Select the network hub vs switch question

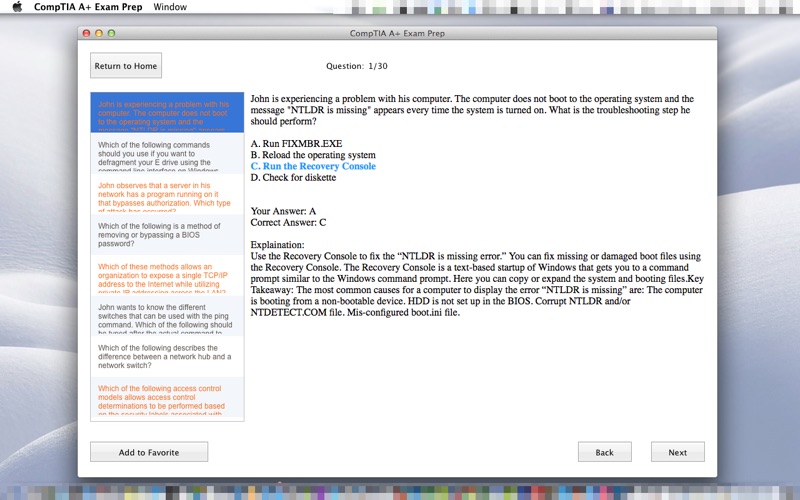(167, 356)
